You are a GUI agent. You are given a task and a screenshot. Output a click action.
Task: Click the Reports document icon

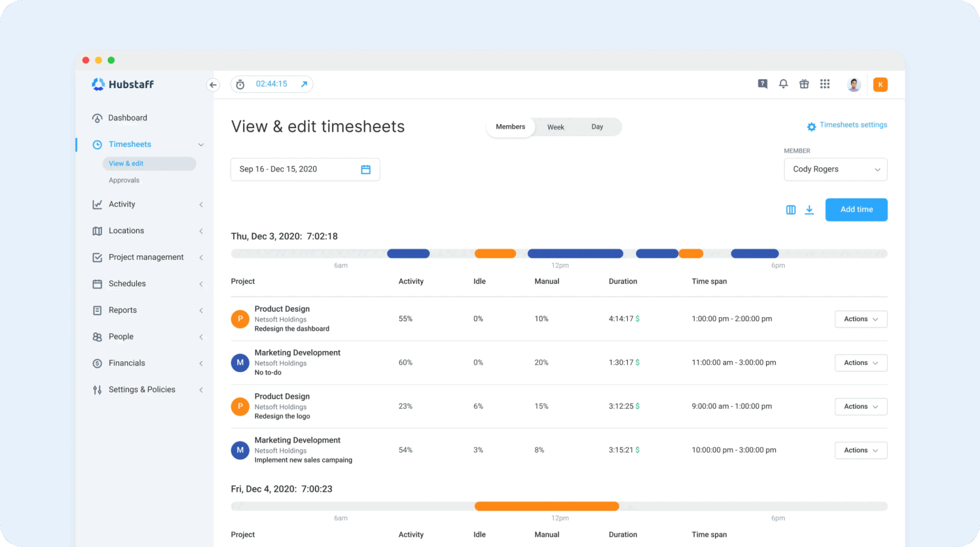coord(97,310)
